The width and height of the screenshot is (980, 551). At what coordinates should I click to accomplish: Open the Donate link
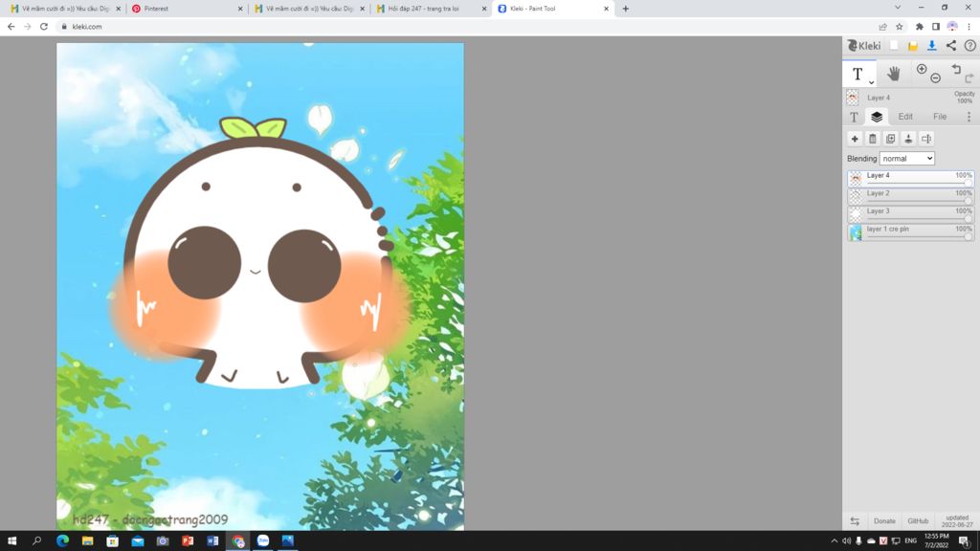(884, 521)
